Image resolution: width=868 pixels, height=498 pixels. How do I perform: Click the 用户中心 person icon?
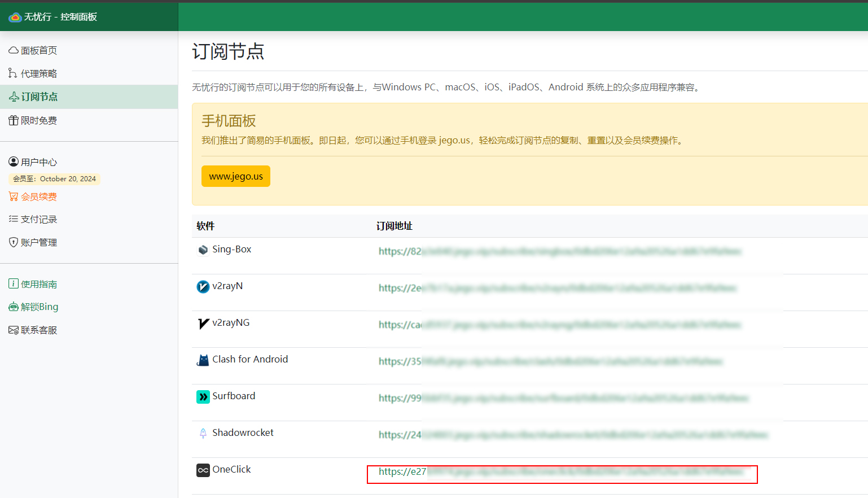(14, 162)
